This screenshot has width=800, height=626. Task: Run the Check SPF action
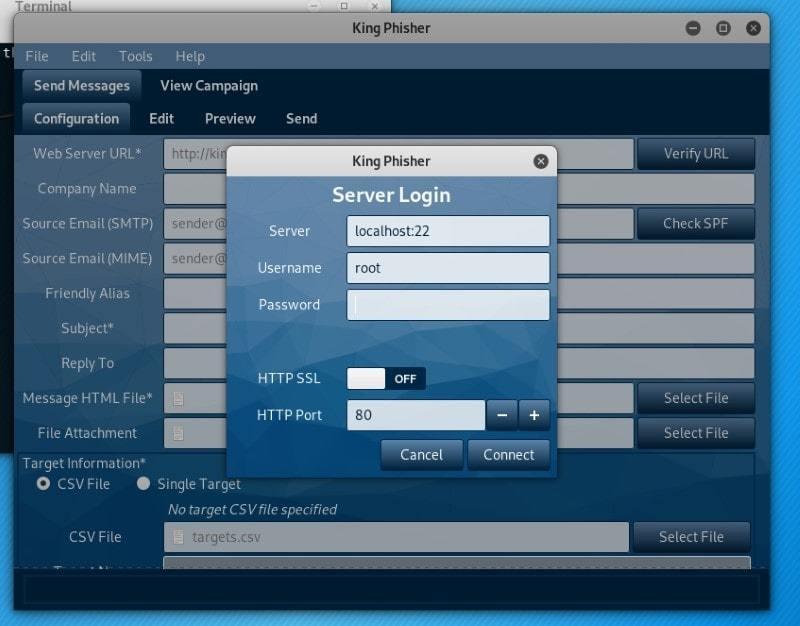coord(696,223)
